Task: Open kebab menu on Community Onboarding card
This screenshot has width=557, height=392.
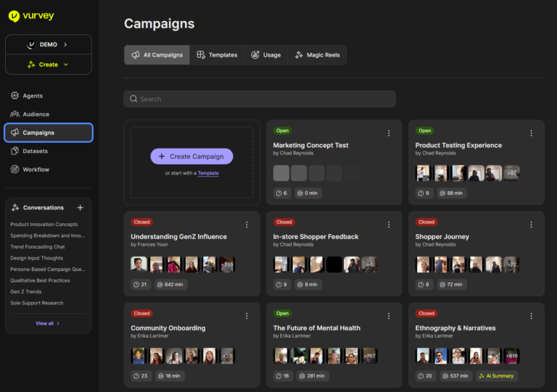Action: (x=247, y=316)
